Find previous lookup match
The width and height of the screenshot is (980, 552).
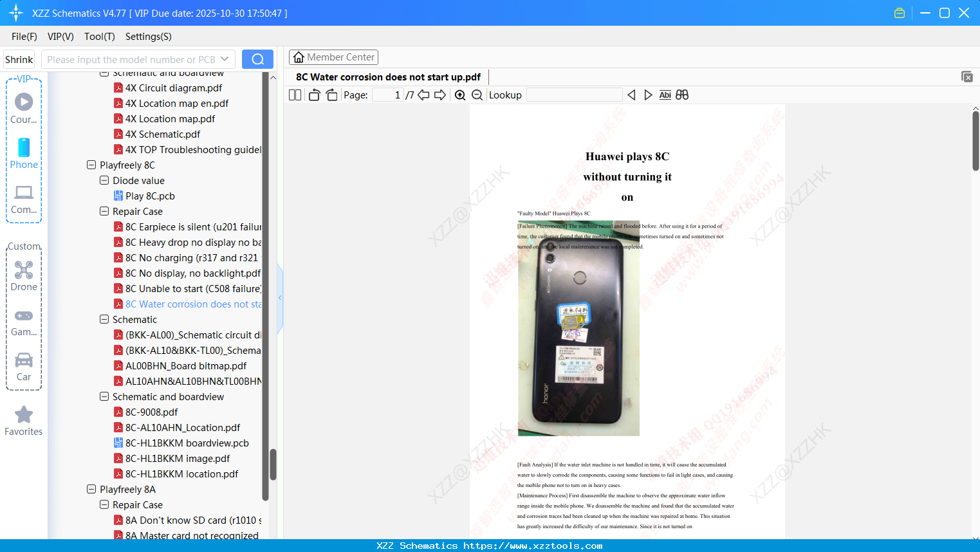pyautogui.click(x=631, y=95)
